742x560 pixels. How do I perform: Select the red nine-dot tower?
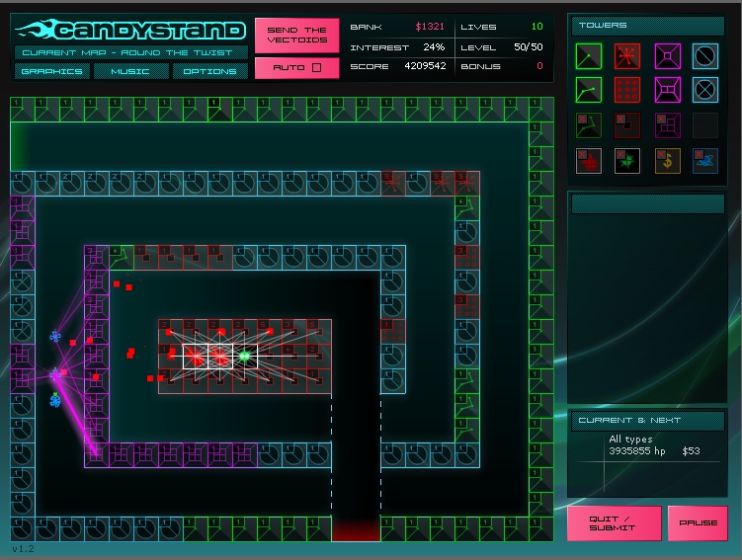point(627,90)
